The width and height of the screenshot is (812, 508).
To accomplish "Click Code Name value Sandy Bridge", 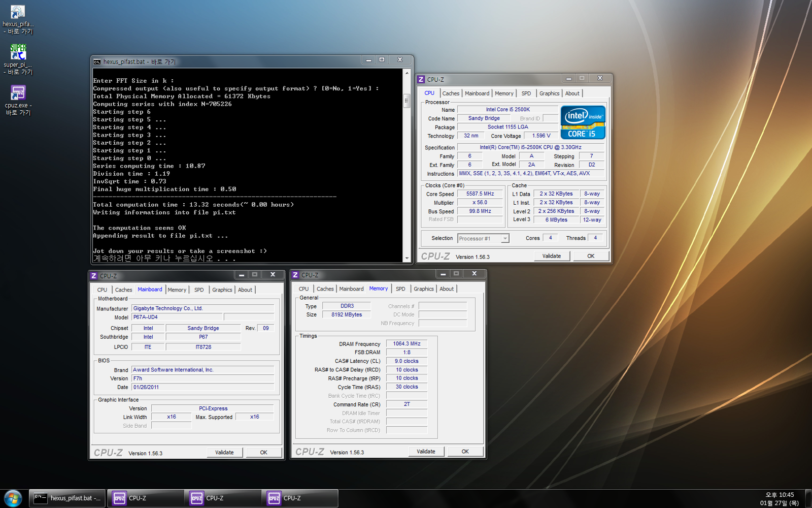I will coord(484,118).
